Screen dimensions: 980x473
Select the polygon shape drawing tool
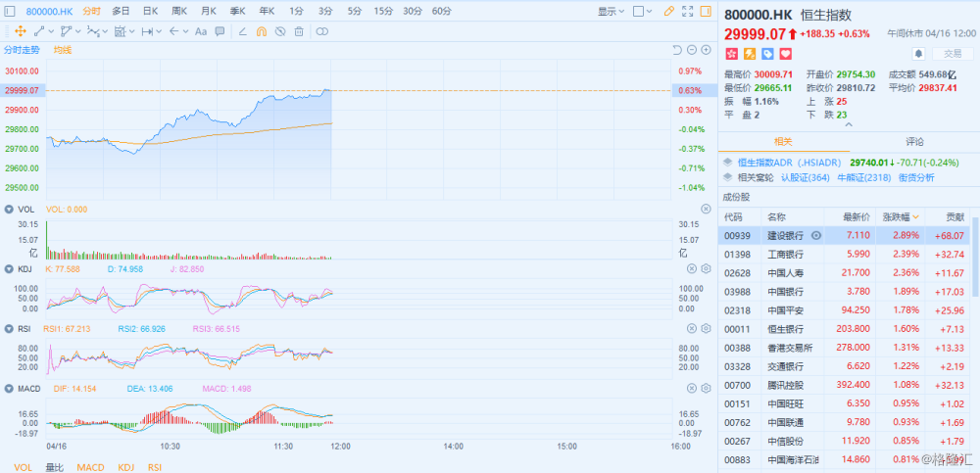[67, 31]
